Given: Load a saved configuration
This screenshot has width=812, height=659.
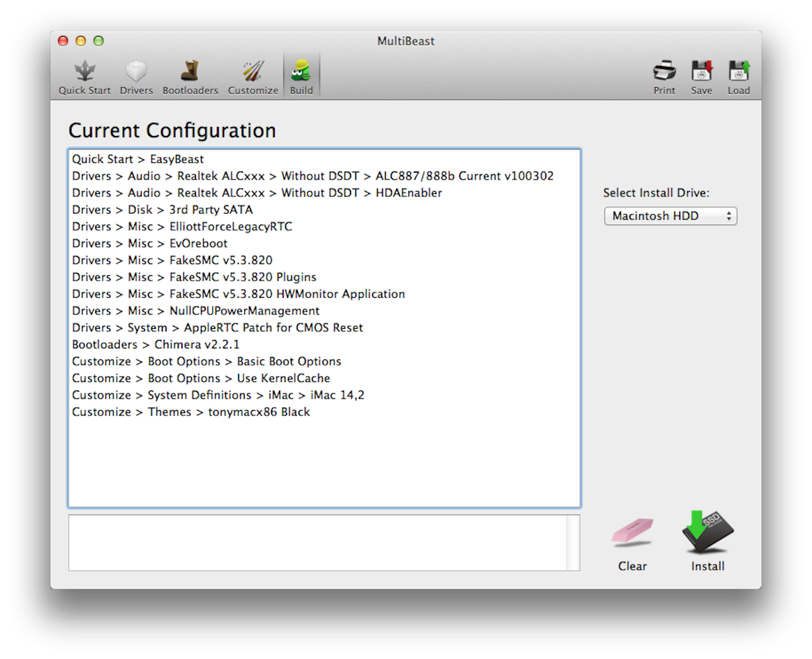Looking at the screenshot, I should tap(739, 77).
